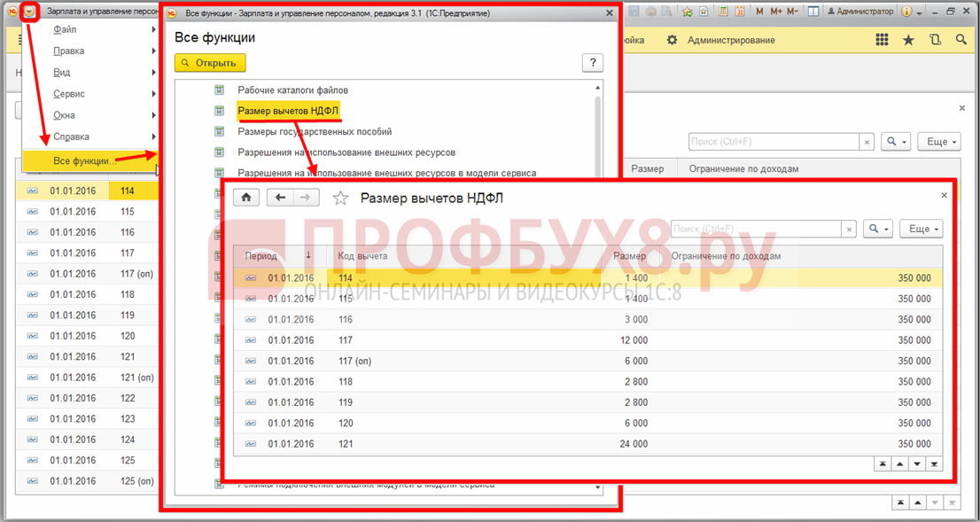
Task: Open the calendar icon showing 31
Action: click(740, 12)
